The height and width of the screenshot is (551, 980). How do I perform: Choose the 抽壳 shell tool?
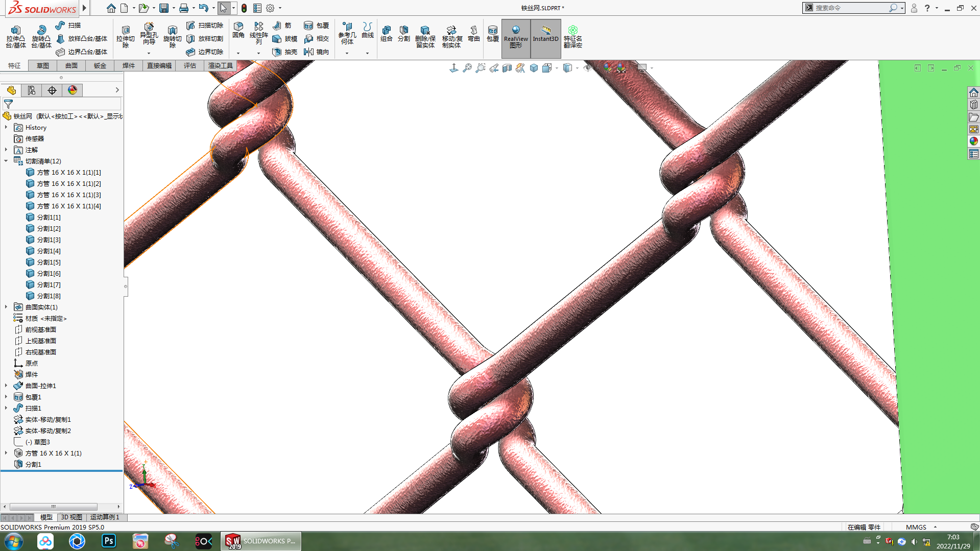point(285,52)
